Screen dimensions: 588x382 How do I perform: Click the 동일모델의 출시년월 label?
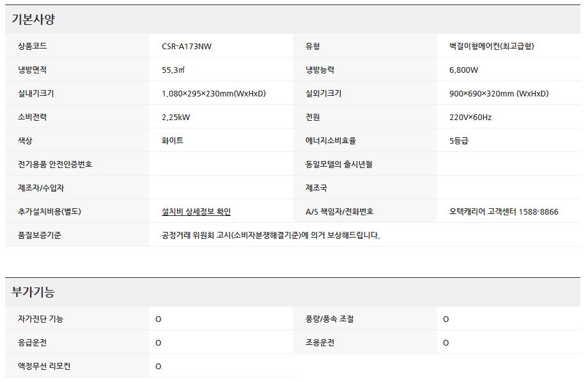click(339, 164)
